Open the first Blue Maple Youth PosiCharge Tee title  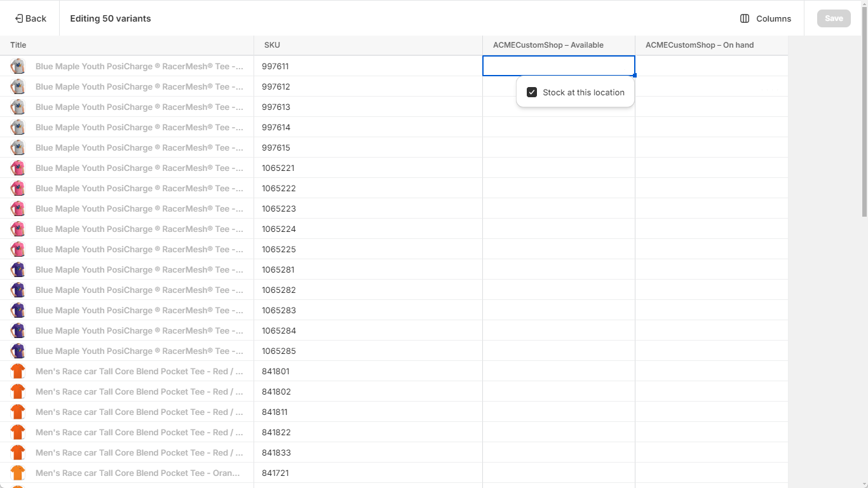(140, 66)
